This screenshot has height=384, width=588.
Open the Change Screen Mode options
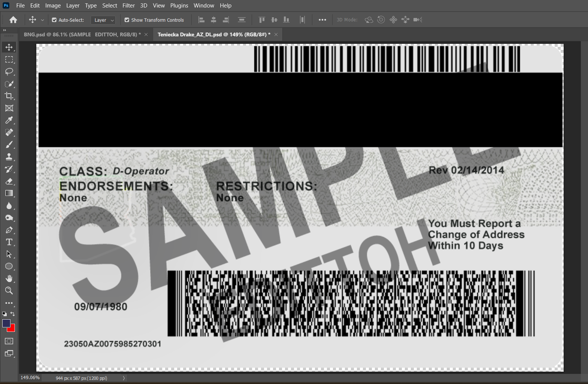pyautogui.click(x=9, y=353)
